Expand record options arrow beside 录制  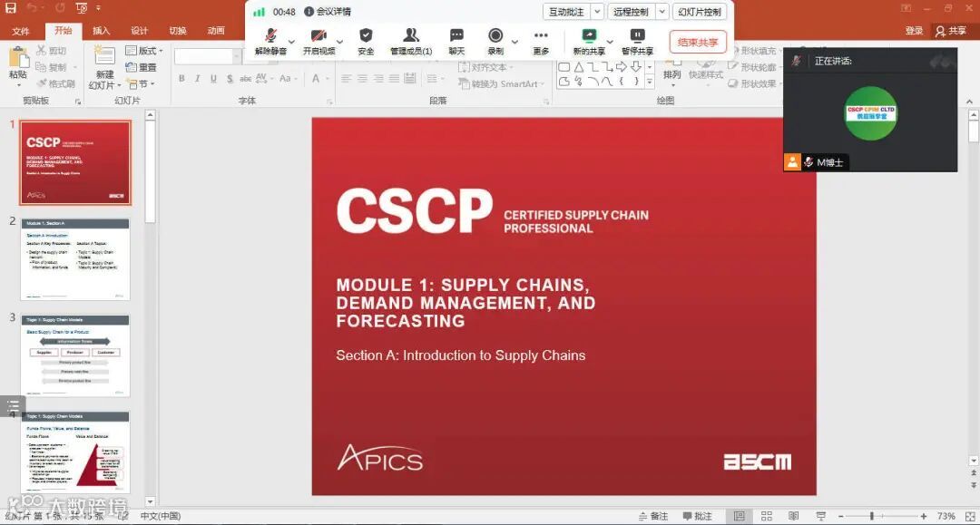pos(515,43)
